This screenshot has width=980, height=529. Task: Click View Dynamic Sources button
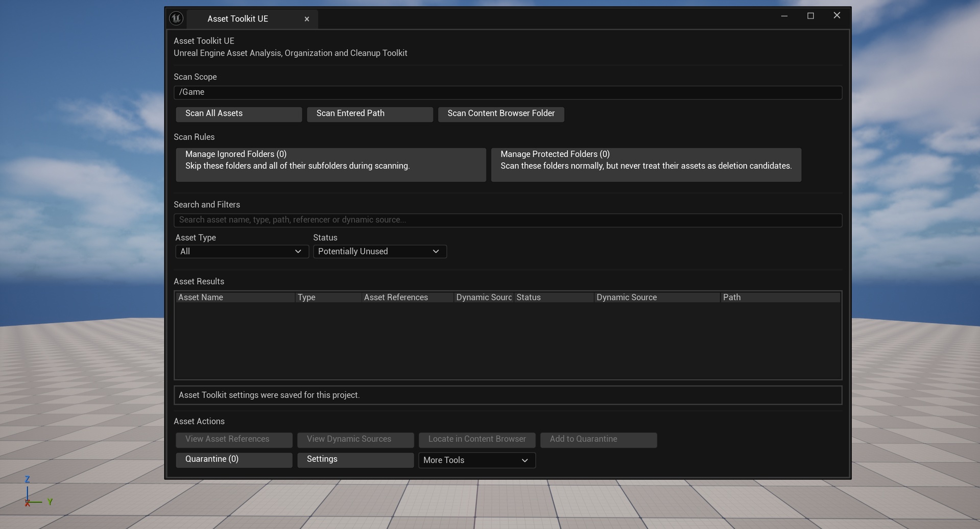pos(355,440)
